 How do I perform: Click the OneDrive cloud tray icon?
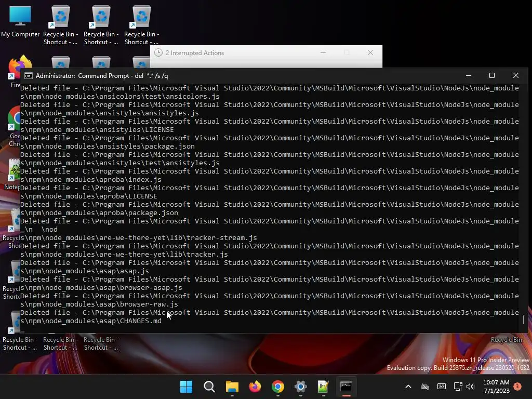pos(425,387)
